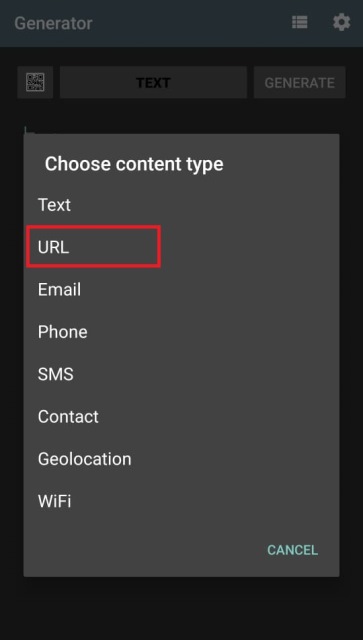Click the Choose content type heading
Image resolution: width=363 pixels, height=640 pixels.
coord(134,164)
